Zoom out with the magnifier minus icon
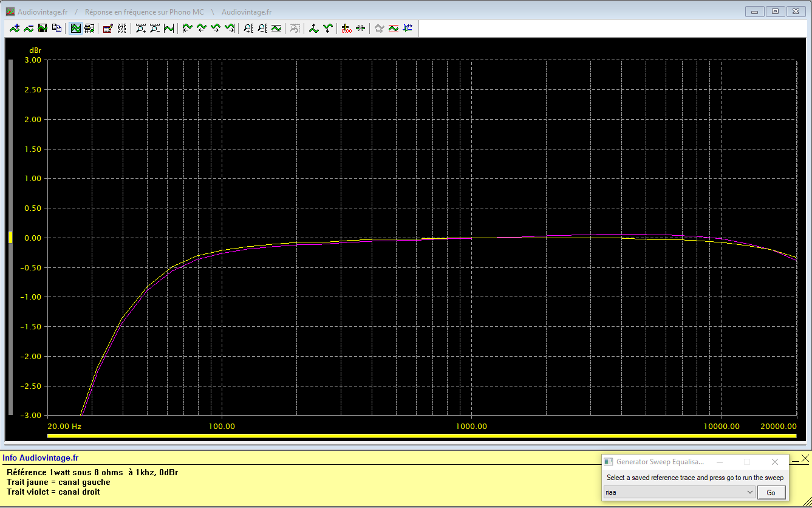This screenshot has height=508, width=812. (x=155, y=28)
